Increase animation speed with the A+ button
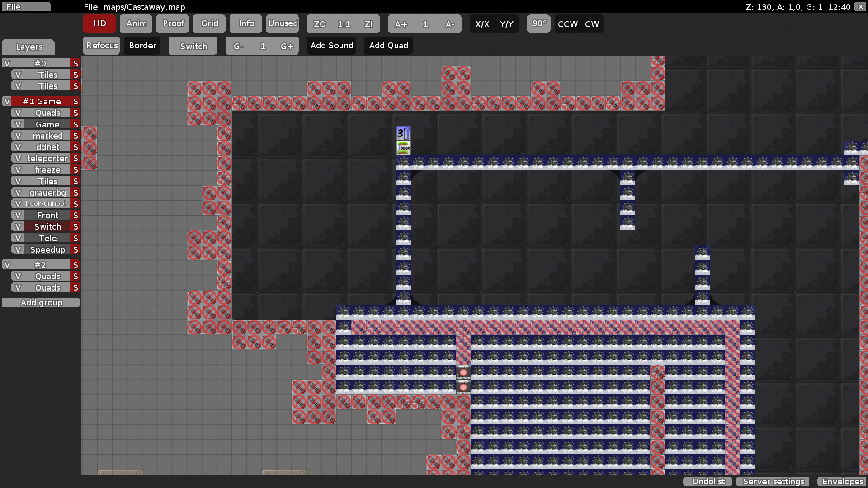 [401, 24]
